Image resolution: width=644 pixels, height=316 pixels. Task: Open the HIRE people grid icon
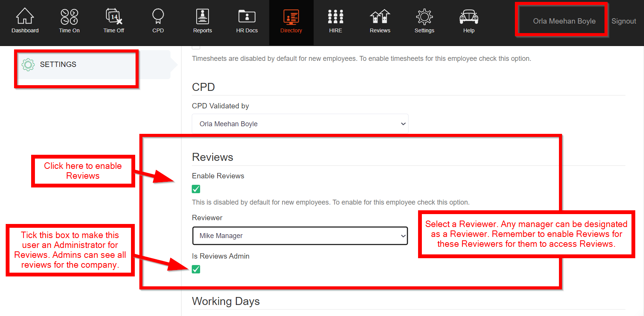pos(335,17)
